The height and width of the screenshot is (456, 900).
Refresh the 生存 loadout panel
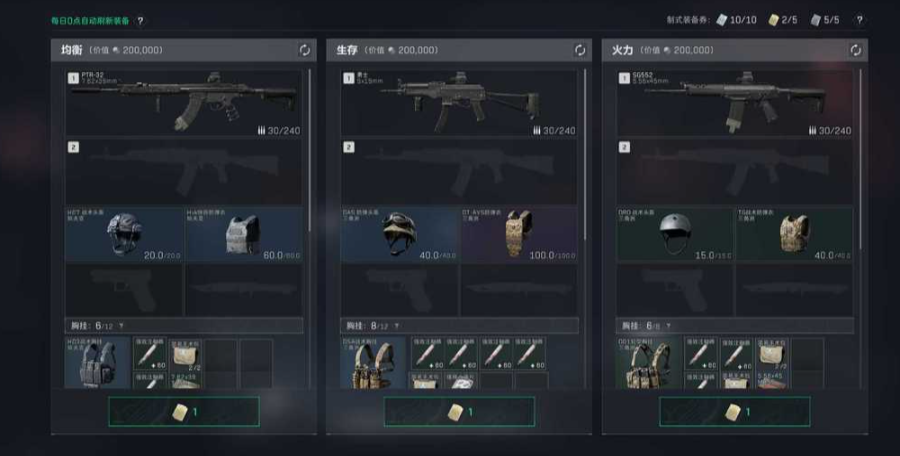click(580, 50)
